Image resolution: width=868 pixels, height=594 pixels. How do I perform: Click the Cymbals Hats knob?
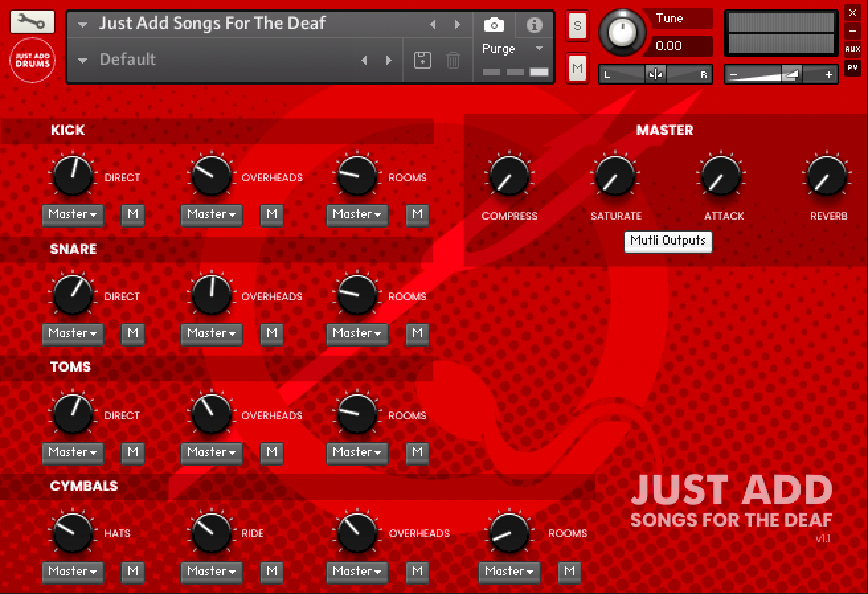point(72,532)
